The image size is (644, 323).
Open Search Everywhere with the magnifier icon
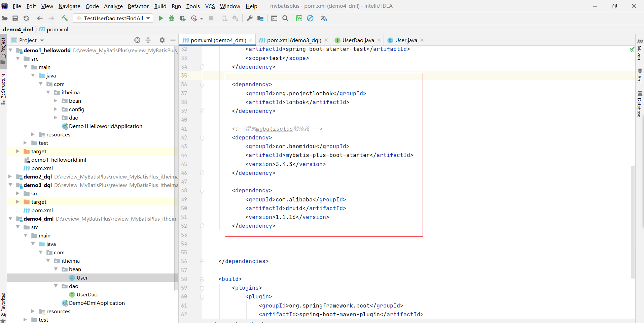tap(285, 18)
